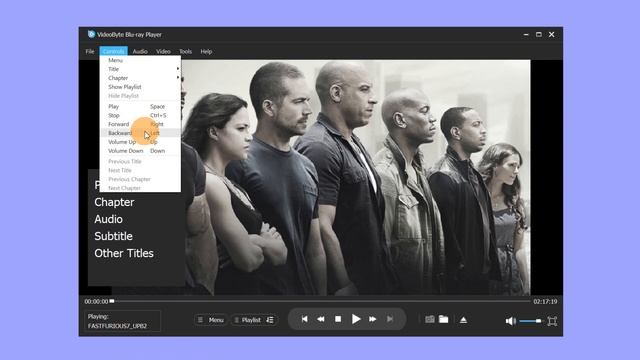This screenshot has height=360, width=640.
Task: Open the Tools menu
Action: [x=185, y=51]
